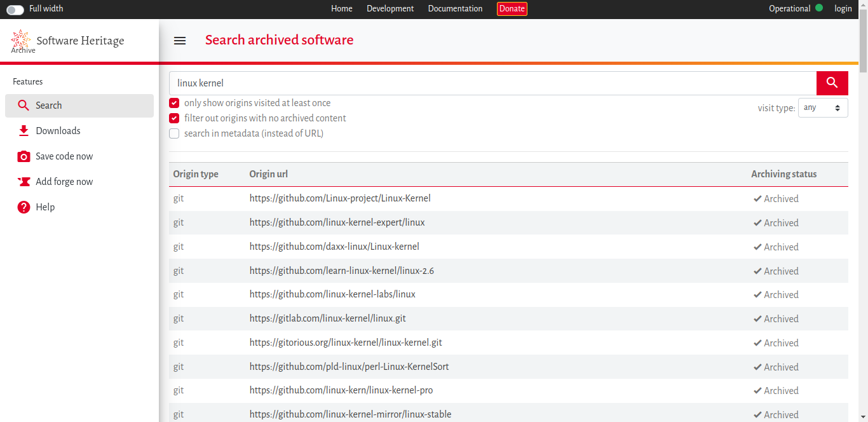Open origin github.com/learn-linux-kernel/linux-2.6
The width and height of the screenshot is (868, 422).
(x=342, y=271)
